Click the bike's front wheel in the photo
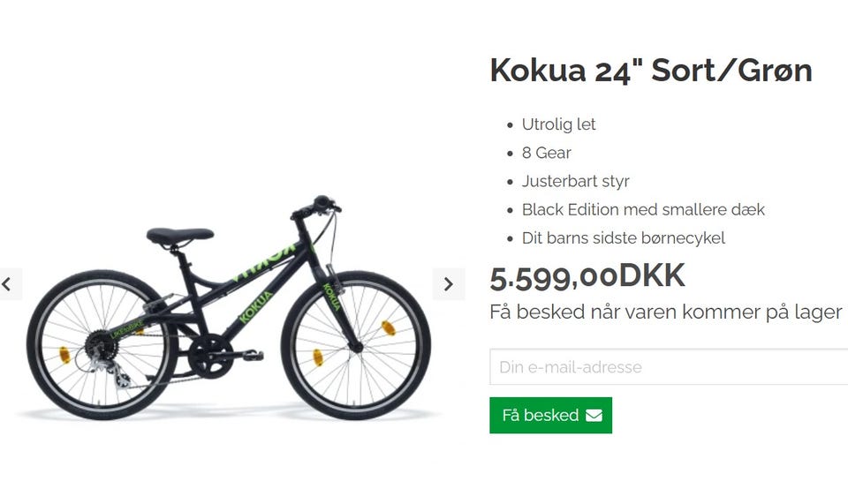 pos(355,346)
